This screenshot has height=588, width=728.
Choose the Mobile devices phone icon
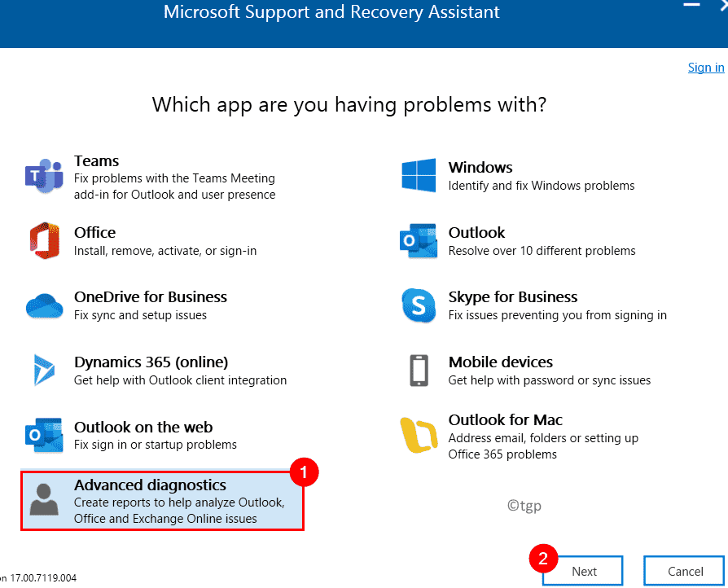tap(419, 371)
